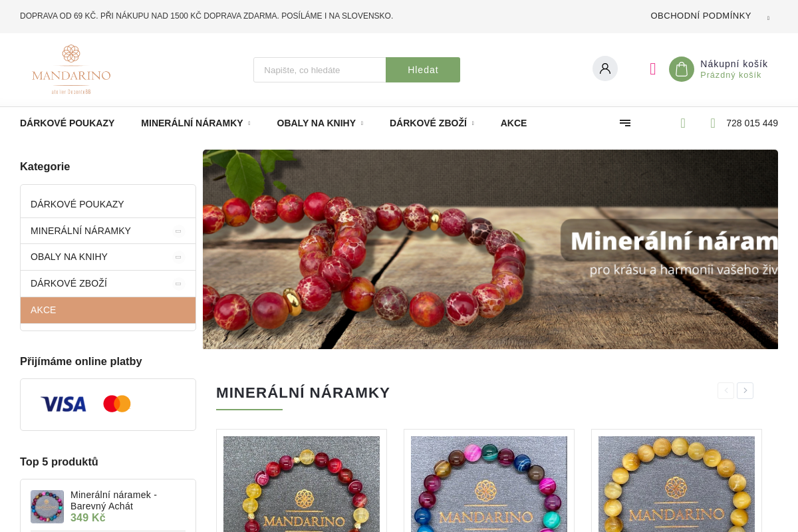The image size is (798, 532).
Task: Open Obaly na knihy top menu dropdown
Action: point(320,123)
